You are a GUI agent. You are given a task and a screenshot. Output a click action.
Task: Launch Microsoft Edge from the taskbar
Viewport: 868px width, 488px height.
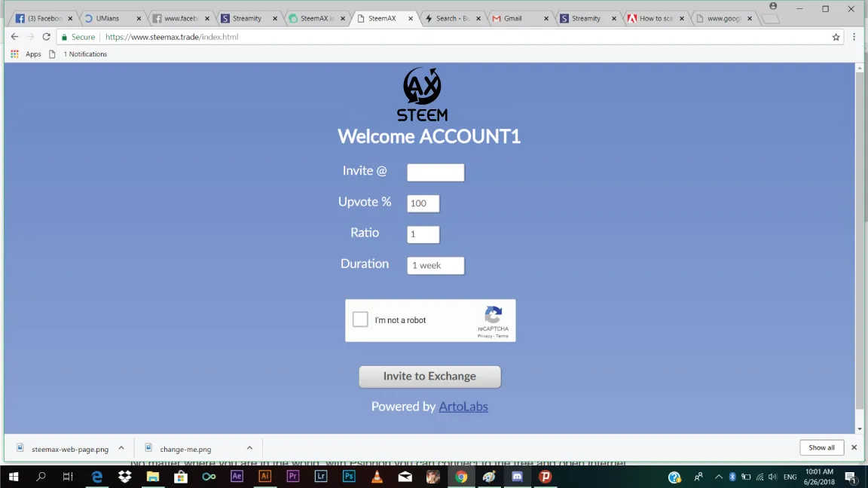click(x=97, y=477)
